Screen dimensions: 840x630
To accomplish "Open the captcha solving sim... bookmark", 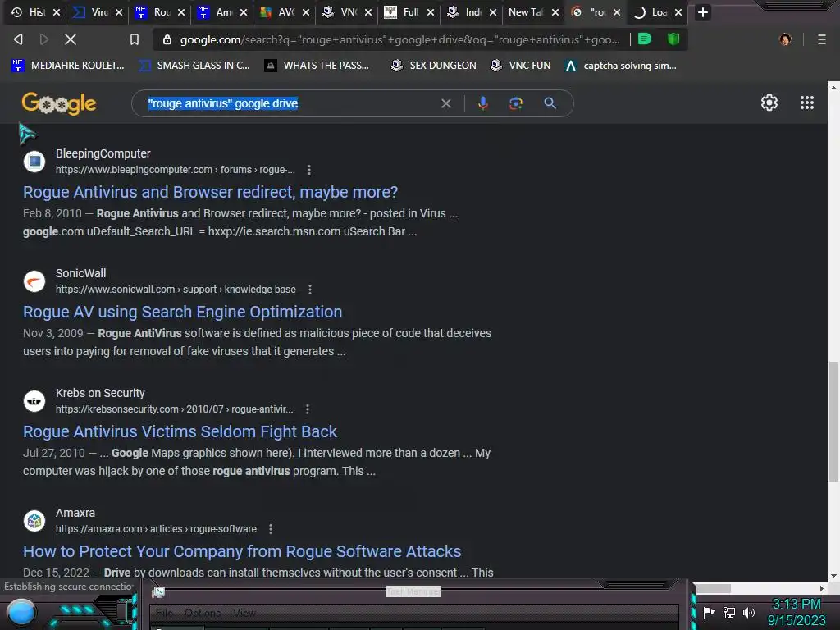I will pyautogui.click(x=621, y=66).
